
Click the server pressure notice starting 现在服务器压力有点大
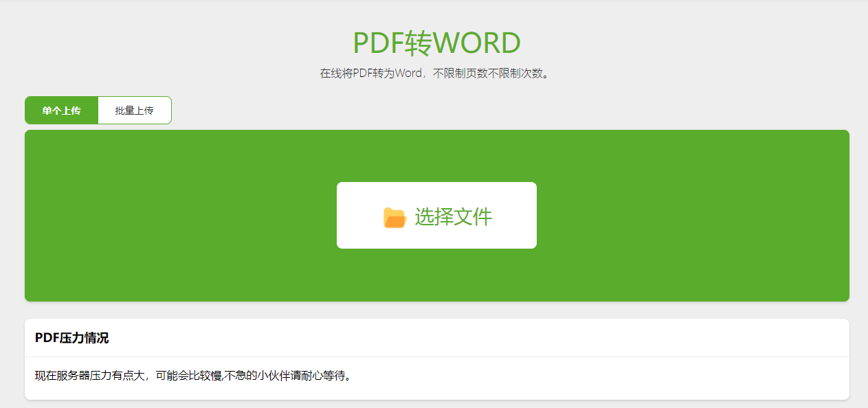[x=193, y=376]
